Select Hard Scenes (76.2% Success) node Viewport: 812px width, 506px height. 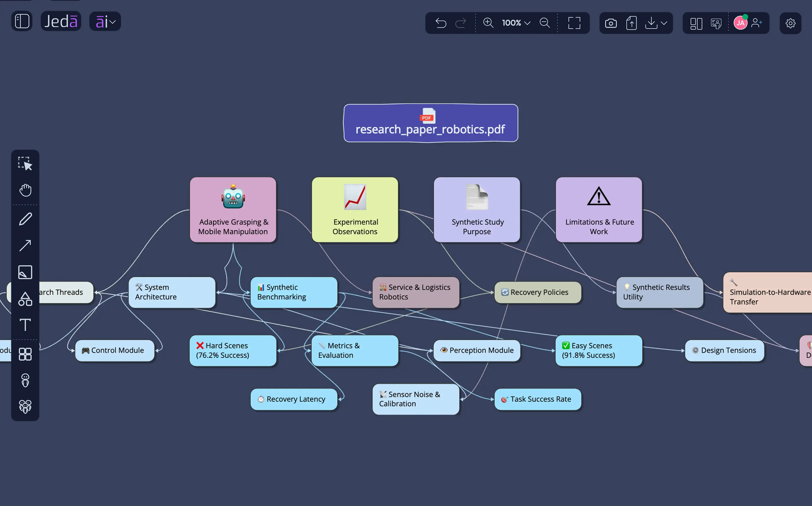pos(233,350)
